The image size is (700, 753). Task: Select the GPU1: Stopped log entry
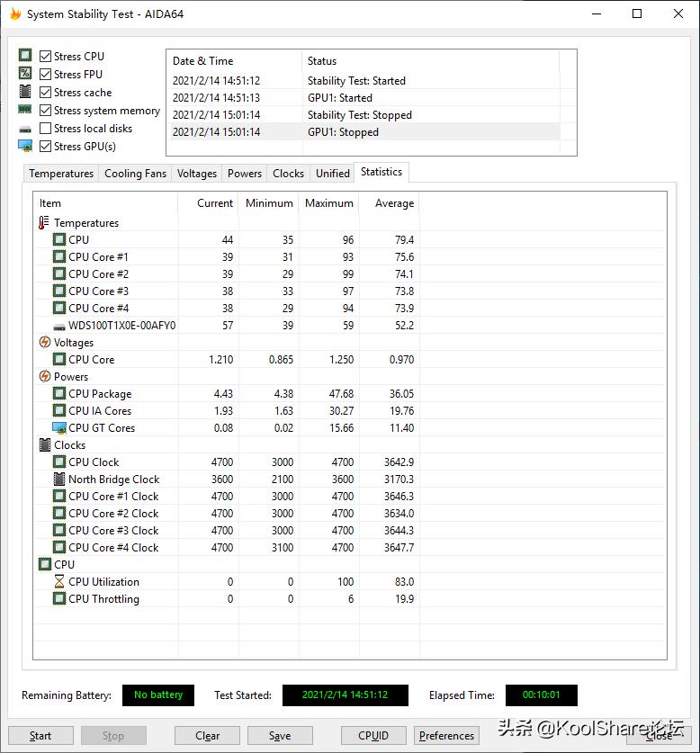(x=343, y=132)
